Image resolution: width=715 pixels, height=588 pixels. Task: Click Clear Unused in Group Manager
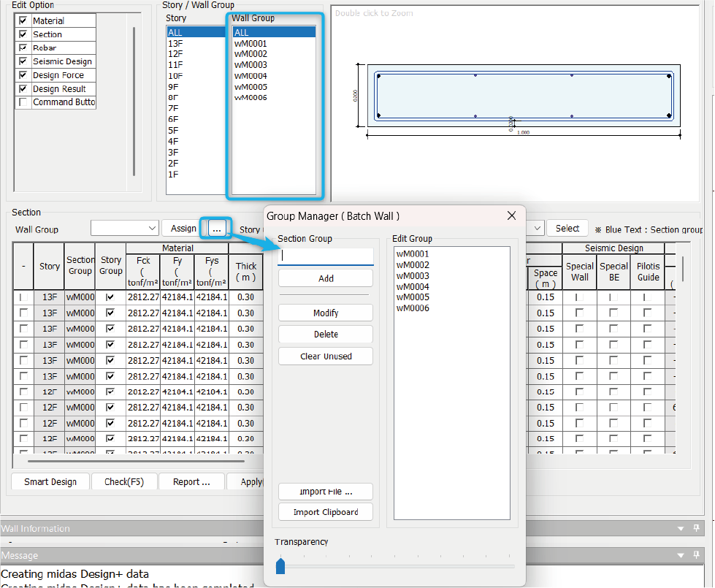pos(326,356)
